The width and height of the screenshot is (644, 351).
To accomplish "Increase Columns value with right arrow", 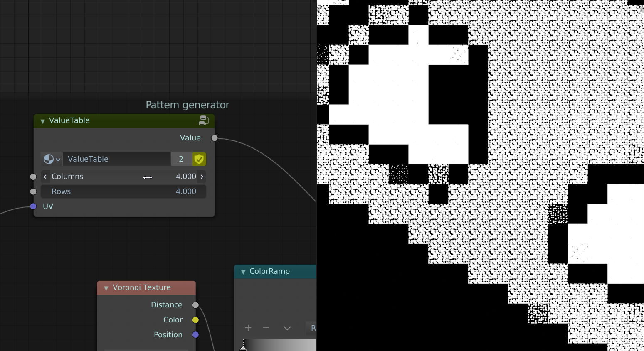I will pyautogui.click(x=202, y=177).
